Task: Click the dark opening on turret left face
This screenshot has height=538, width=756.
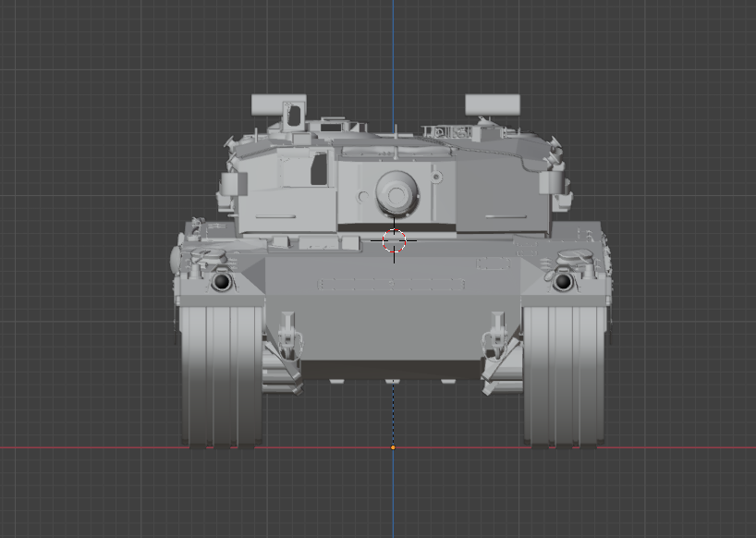Action: [x=319, y=168]
